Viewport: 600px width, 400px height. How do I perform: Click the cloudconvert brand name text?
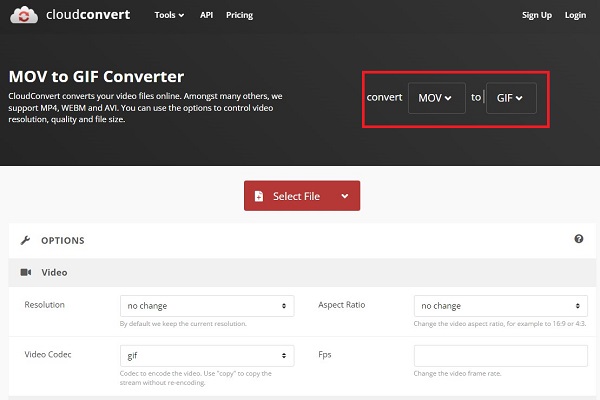(88, 15)
